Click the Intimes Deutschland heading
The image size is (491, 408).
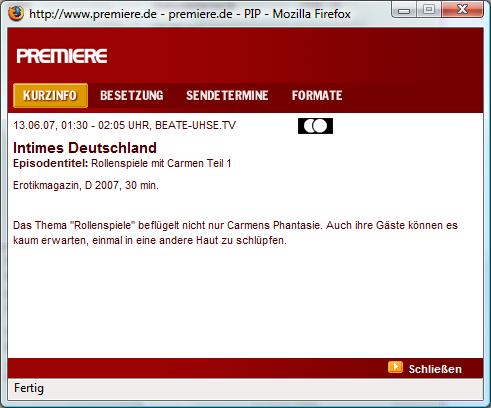[85, 148]
